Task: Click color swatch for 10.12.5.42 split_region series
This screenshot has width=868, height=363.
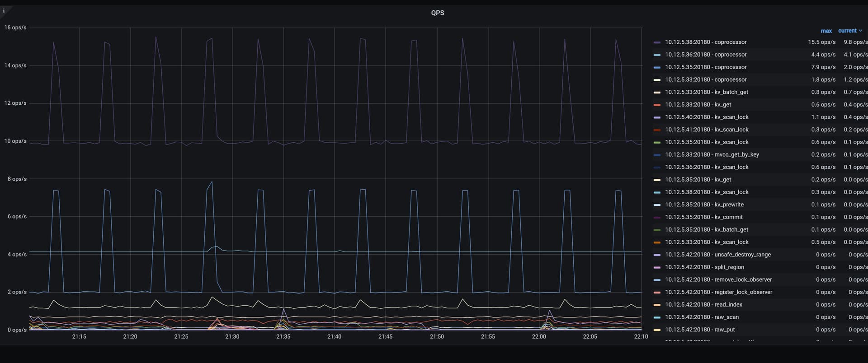Action: click(x=657, y=268)
